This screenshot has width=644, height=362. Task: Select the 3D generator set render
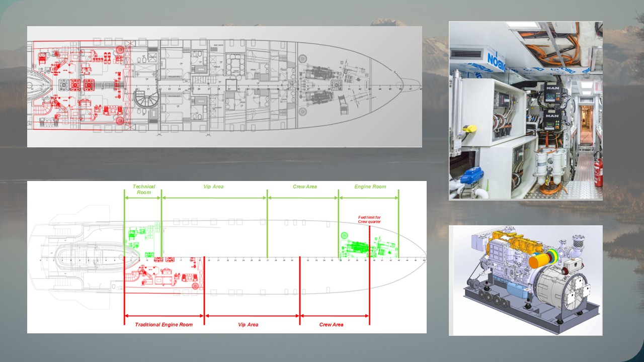[x=525, y=280]
